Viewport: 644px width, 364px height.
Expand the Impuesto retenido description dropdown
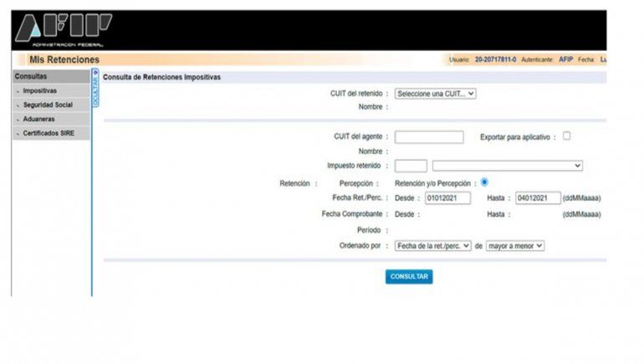coord(507,166)
